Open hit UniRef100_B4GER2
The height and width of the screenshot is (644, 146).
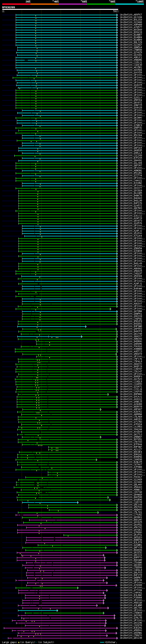point(131,324)
